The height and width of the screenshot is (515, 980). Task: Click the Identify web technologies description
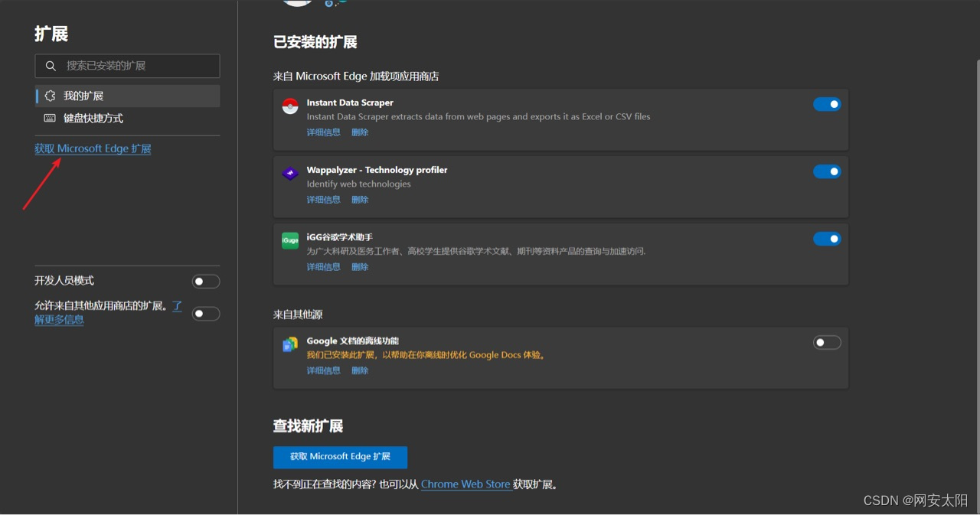358,184
